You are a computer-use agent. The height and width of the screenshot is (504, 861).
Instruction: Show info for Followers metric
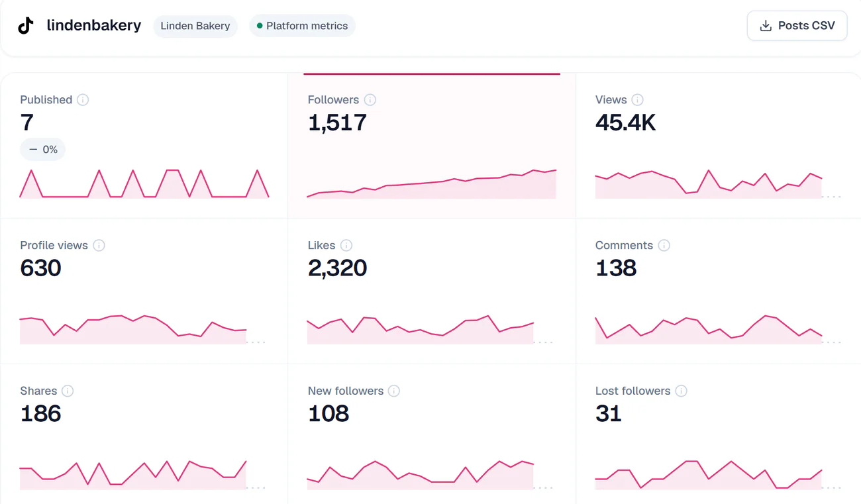click(x=370, y=100)
